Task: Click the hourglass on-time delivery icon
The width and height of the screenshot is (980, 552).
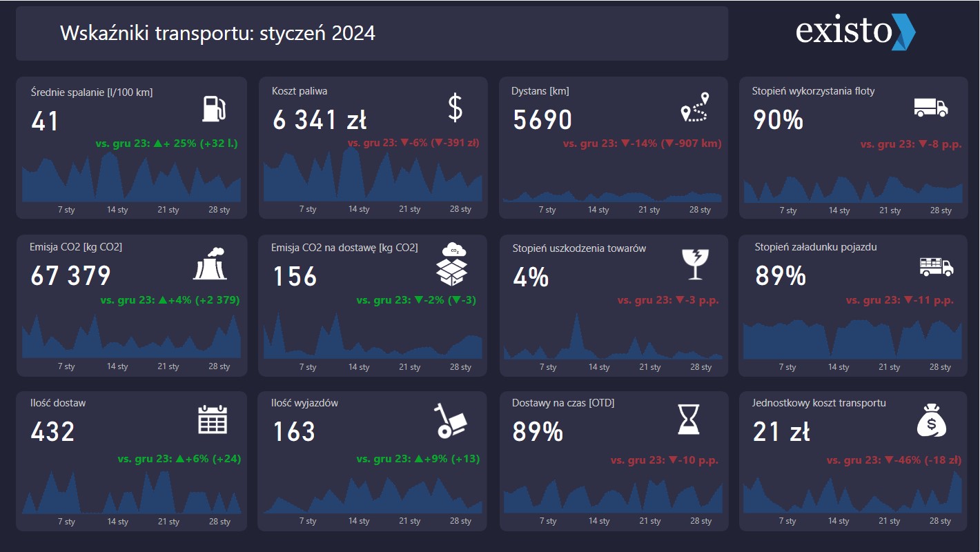Action: [x=689, y=420]
